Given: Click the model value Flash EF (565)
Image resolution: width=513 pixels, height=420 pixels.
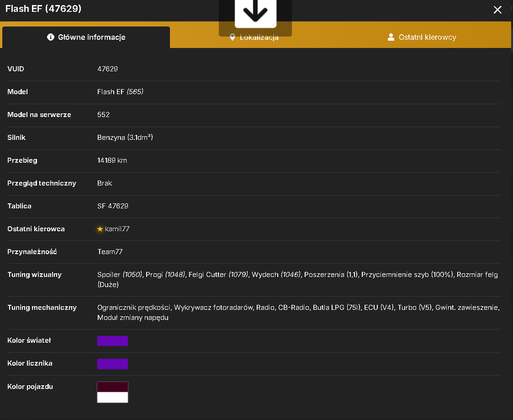Looking at the screenshot, I should click(120, 92).
